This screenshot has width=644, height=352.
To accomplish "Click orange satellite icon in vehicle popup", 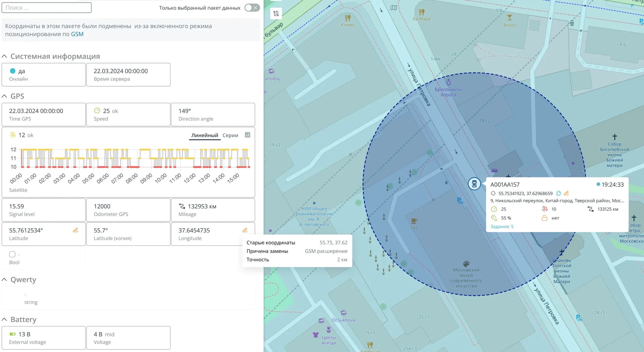I will pos(566,193).
